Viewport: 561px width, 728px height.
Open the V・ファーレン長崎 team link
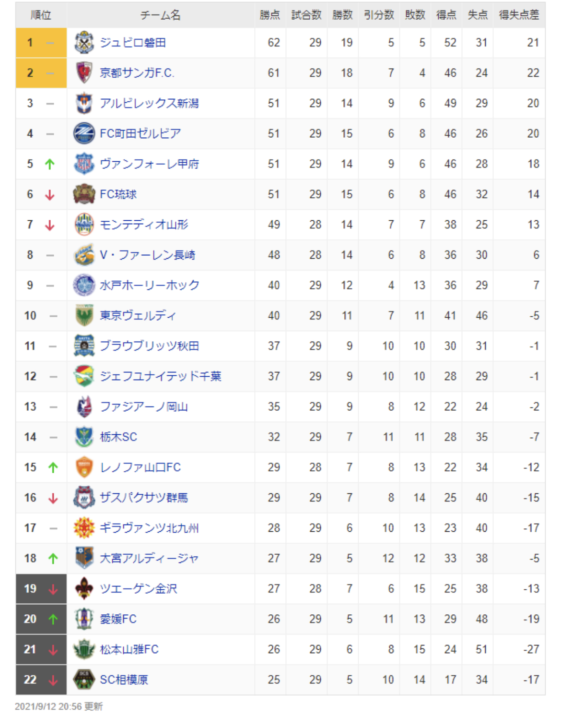(147, 255)
